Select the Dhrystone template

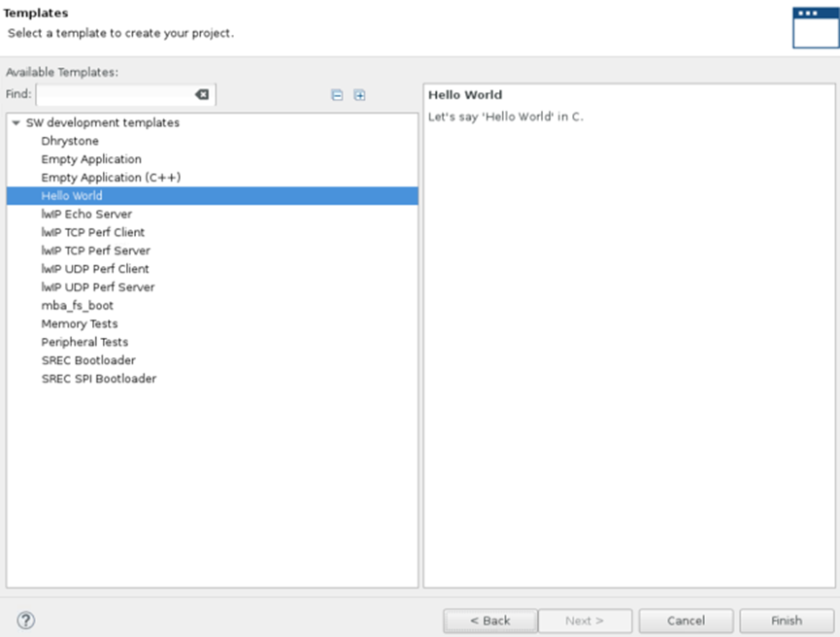70,141
